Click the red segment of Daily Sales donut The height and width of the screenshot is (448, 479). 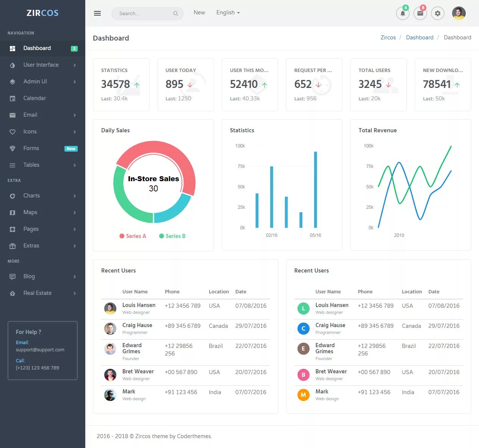click(x=163, y=148)
